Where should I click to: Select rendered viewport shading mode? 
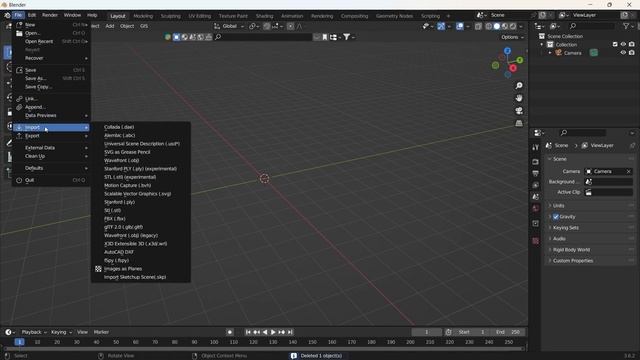pyautogui.click(x=513, y=26)
